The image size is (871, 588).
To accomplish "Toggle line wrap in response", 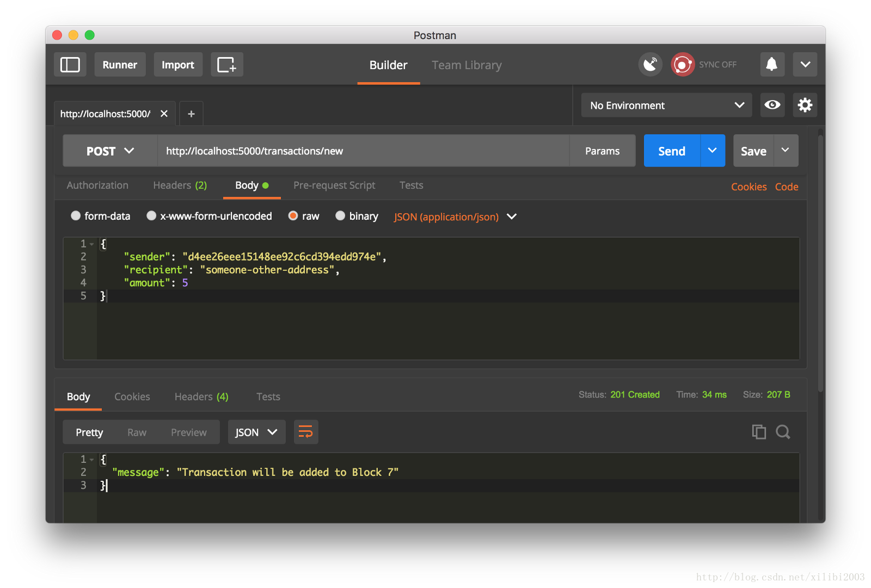I will click(x=306, y=432).
